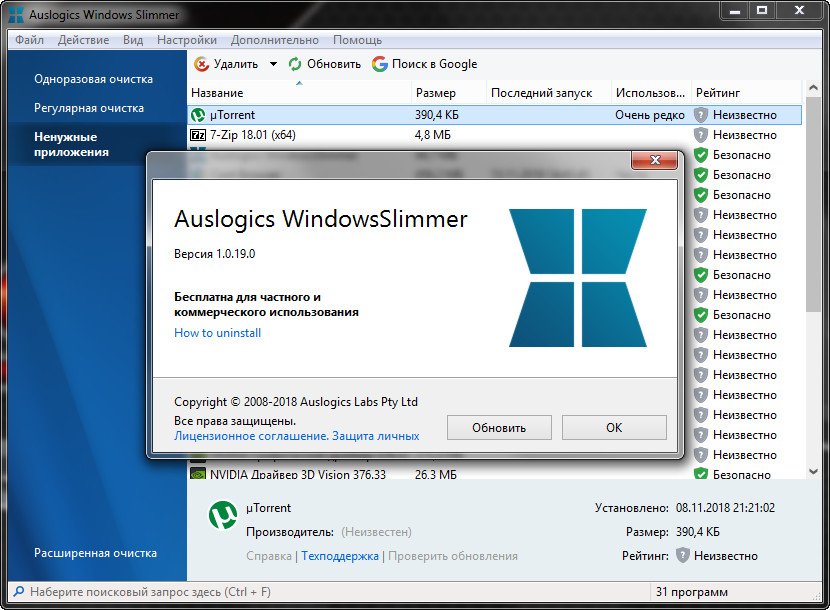Open the Лицензионное соглашение link
Image resolution: width=830 pixels, height=610 pixels.
pyautogui.click(x=251, y=436)
